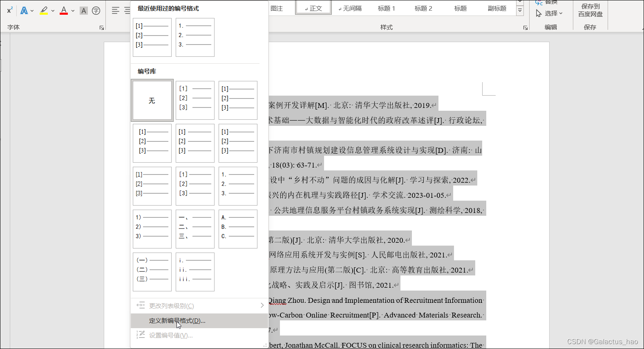Click the line containing 18(03): 63-71.
The width and height of the screenshot is (644, 349).
pyautogui.click(x=295, y=165)
